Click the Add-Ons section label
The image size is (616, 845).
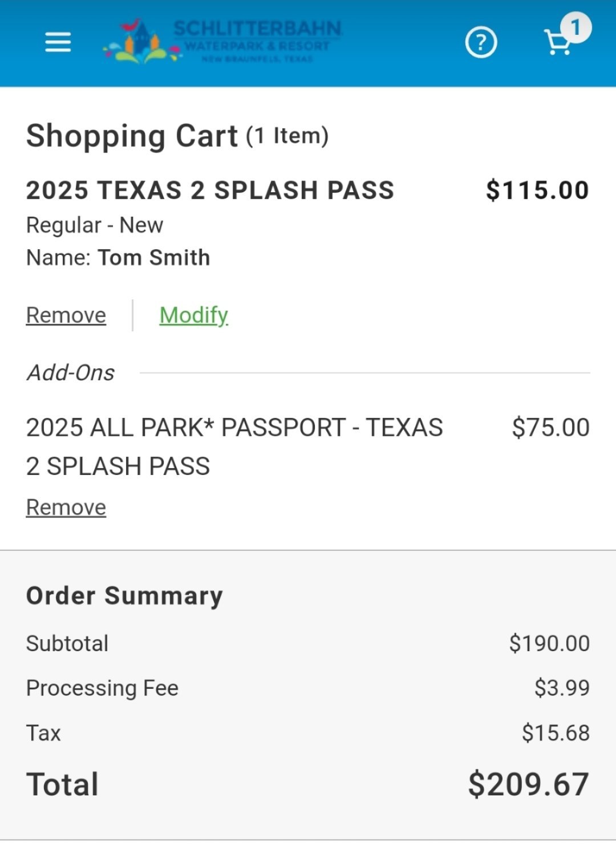(71, 373)
